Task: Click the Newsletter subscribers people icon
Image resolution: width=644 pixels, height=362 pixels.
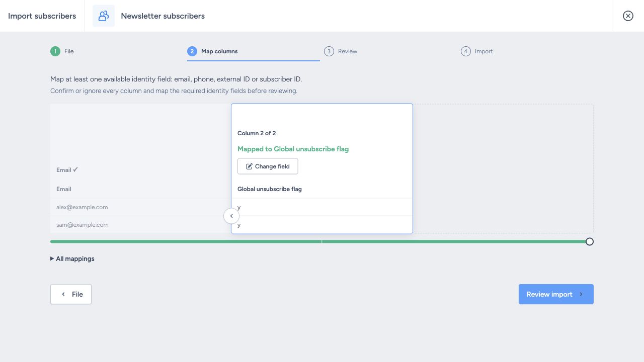Action: coord(104,16)
